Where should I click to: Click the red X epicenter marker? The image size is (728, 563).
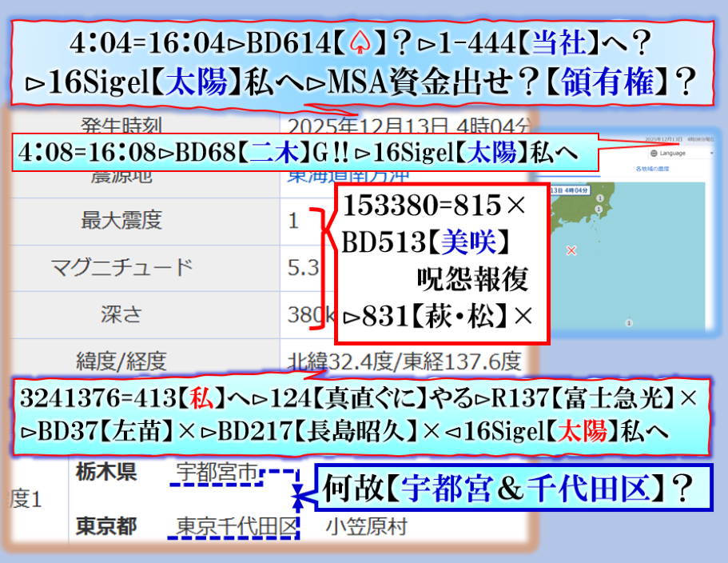[x=571, y=250]
